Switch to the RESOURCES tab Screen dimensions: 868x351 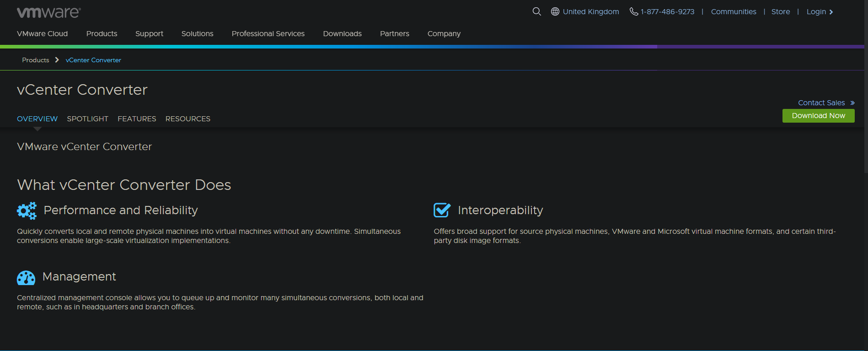(x=188, y=119)
